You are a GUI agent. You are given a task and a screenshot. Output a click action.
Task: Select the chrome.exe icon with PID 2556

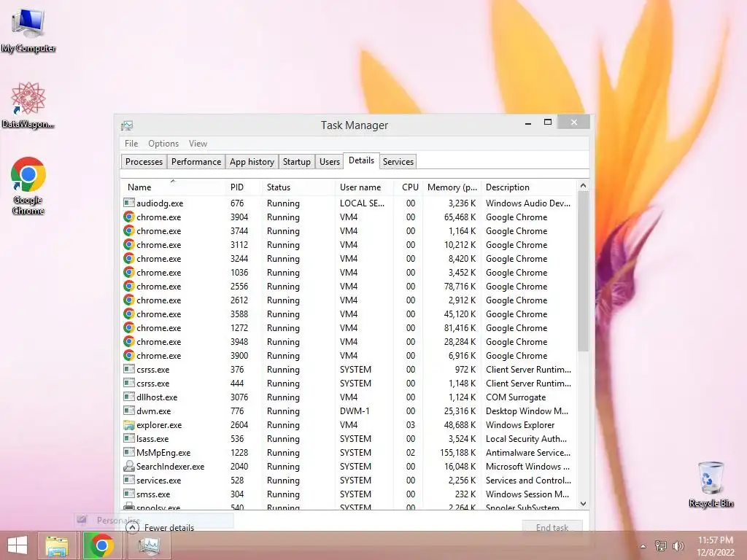(128, 286)
